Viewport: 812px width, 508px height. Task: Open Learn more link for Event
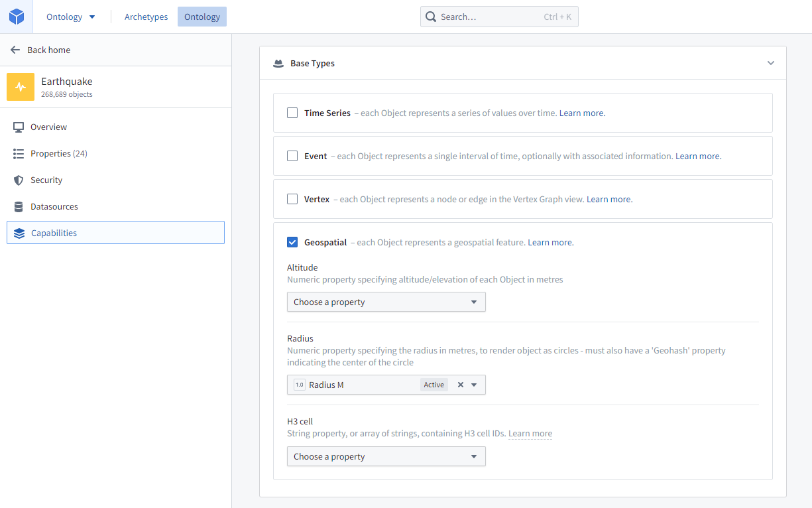point(698,156)
